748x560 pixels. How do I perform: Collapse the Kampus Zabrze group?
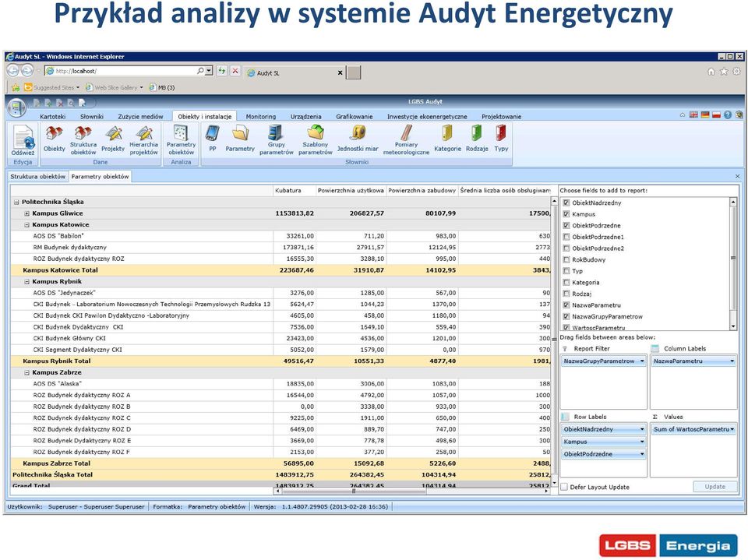27,372
